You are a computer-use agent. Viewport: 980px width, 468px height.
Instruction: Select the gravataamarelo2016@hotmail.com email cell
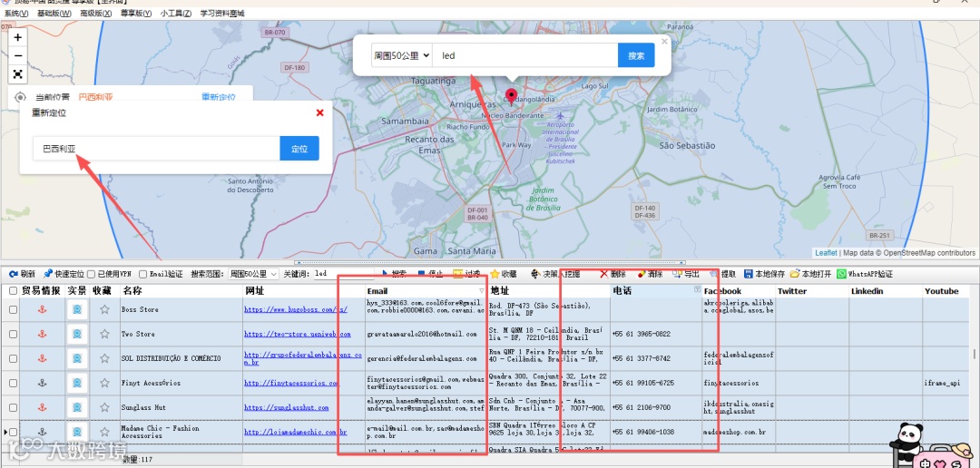coord(426,335)
